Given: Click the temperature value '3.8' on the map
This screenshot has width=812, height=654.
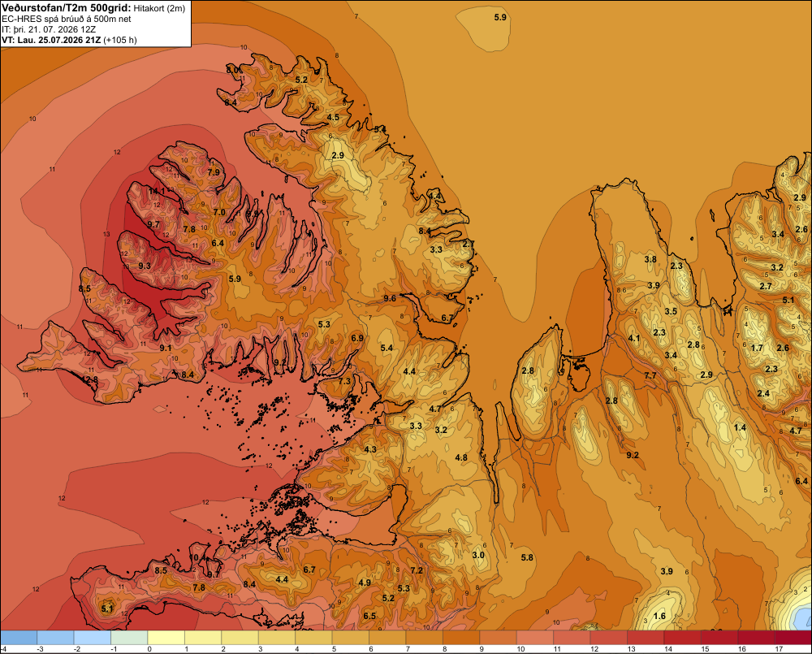Looking at the screenshot, I should tap(650, 259).
